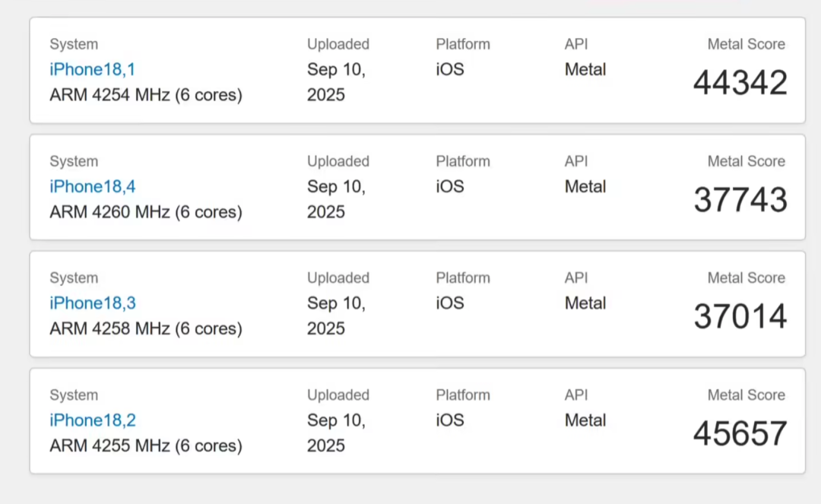This screenshot has width=821, height=504.
Task: Open the iPhone18,4 result link
Action: pyautogui.click(x=92, y=186)
